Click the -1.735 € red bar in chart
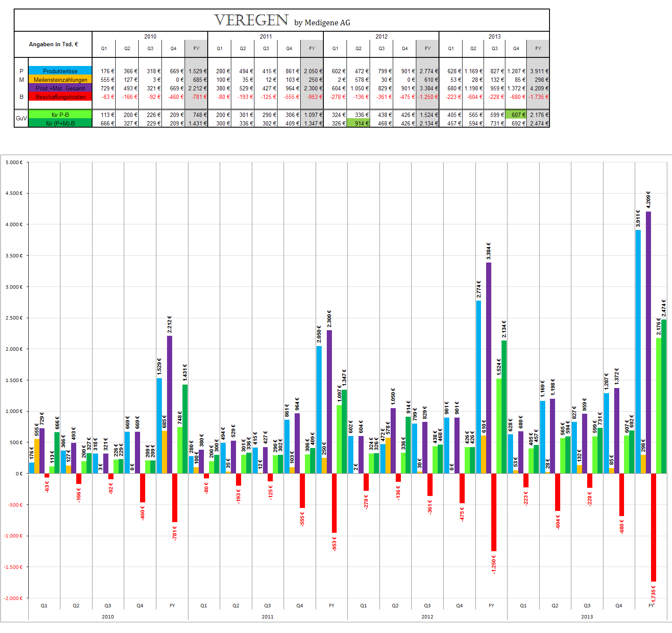The width and height of the screenshot is (672, 633). click(x=653, y=527)
